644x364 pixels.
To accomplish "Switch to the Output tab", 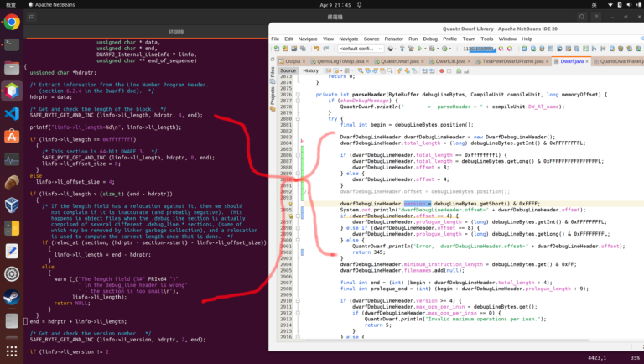I will 293,61.
